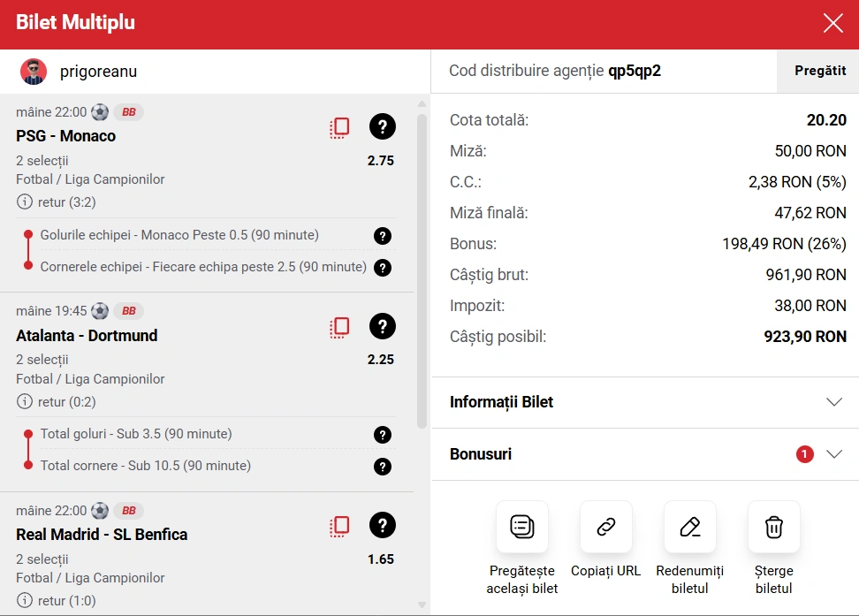Open help icon for Total cornere Sub 10.5
Image resolution: width=859 pixels, height=616 pixels.
[382, 466]
